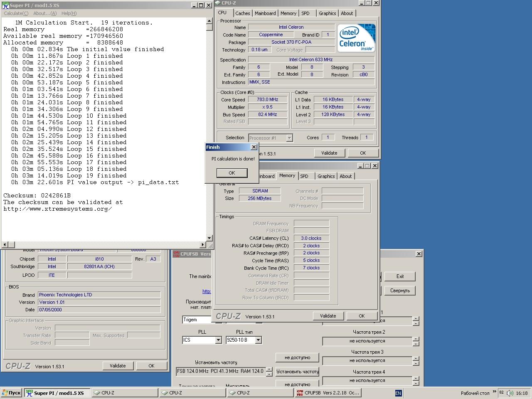Image resolution: width=532 pixels, height=399 pixels.
Task: Activate first CPU-Z taskbar button
Action: [124, 393]
